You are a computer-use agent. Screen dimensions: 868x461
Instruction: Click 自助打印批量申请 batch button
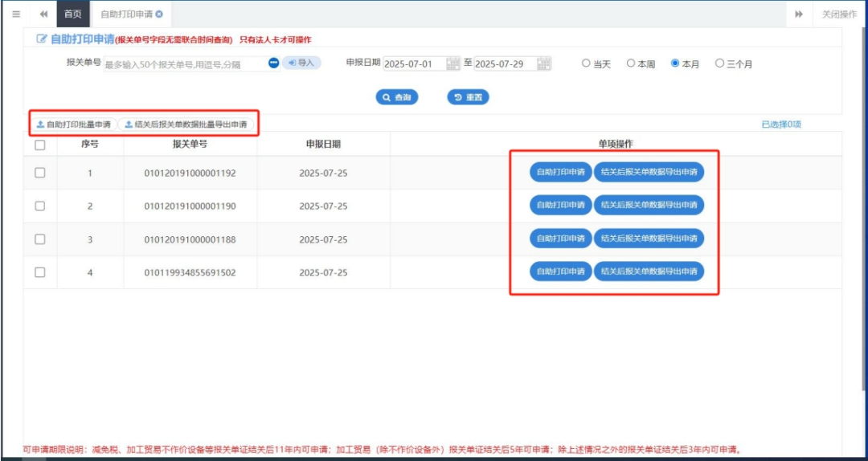[x=74, y=124]
